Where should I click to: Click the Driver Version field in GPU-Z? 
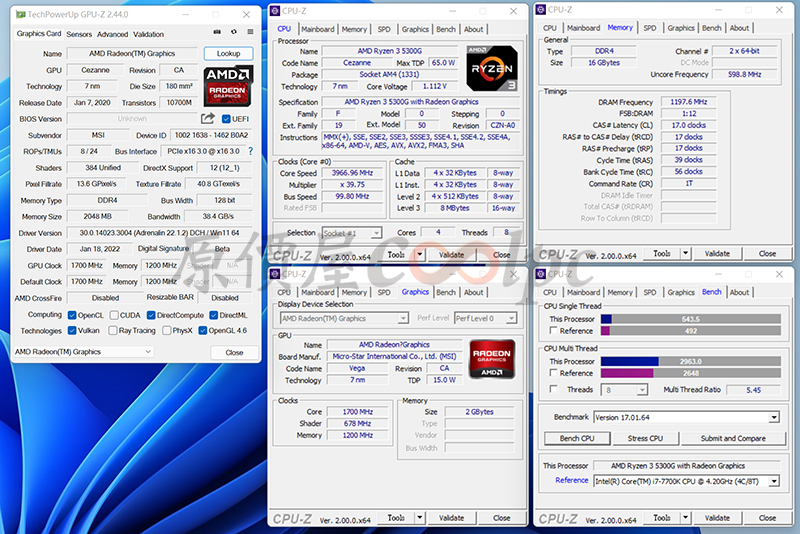(x=159, y=233)
